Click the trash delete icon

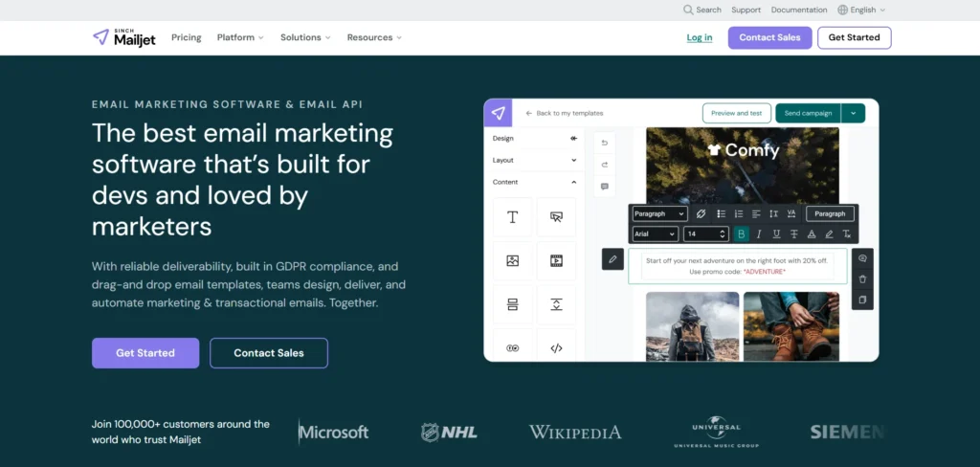(862, 278)
